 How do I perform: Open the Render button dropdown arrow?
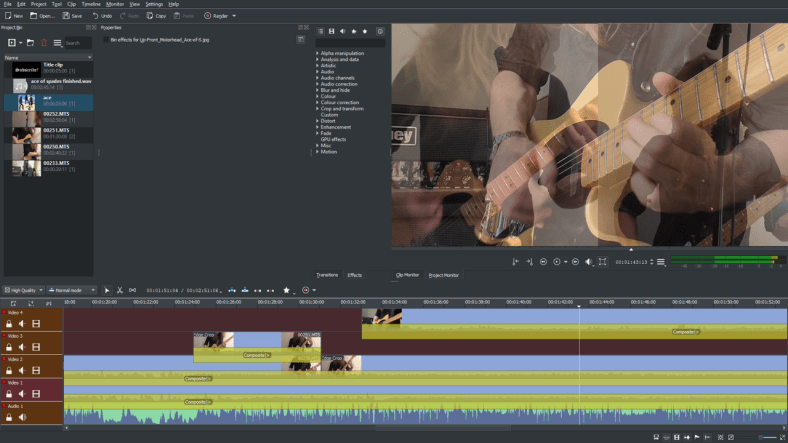click(234, 16)
